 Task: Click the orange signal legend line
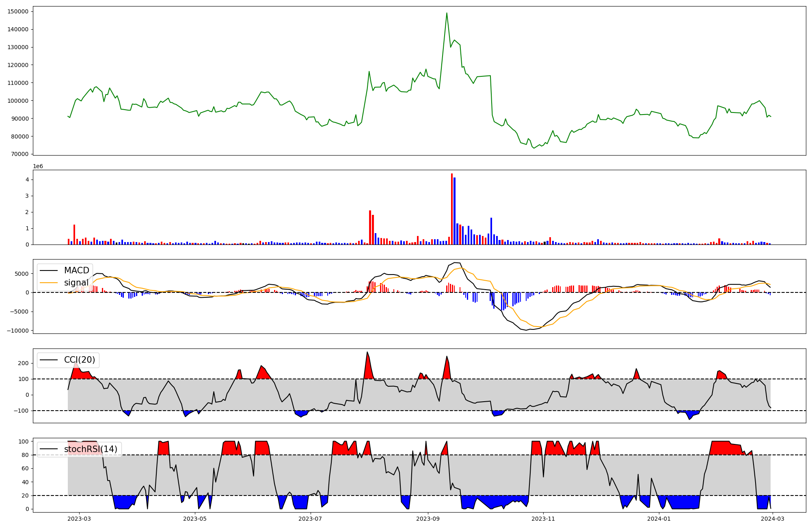pyautogui.click(x=49, y=283)
